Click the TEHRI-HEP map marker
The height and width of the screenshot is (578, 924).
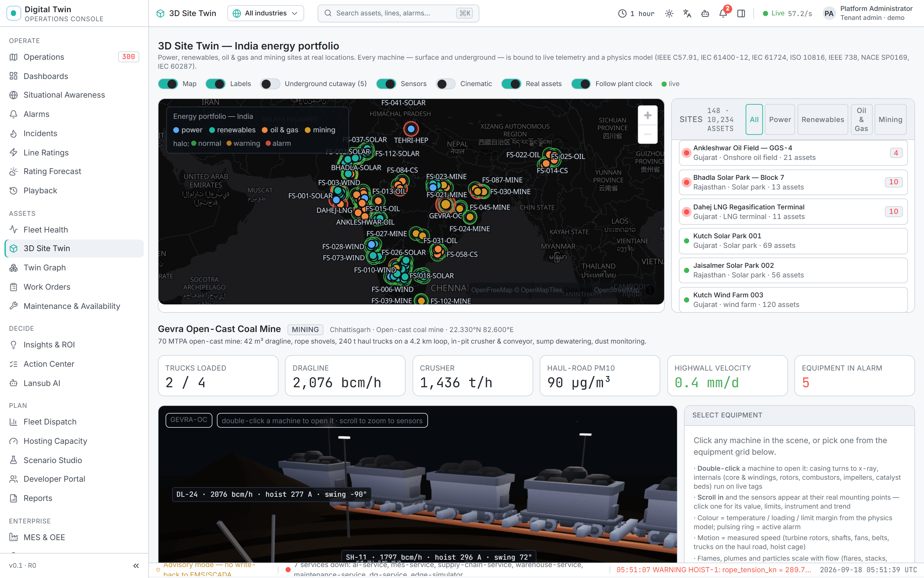[411, 129]
